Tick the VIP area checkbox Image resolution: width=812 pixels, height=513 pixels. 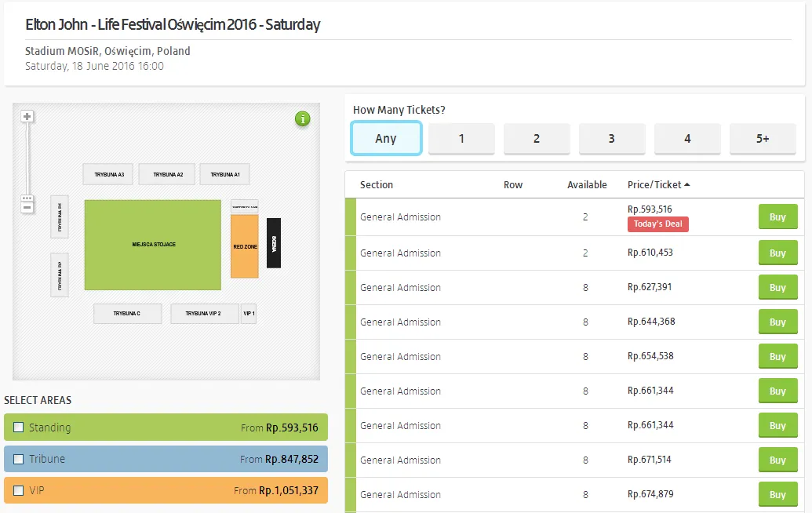(19, 490)
